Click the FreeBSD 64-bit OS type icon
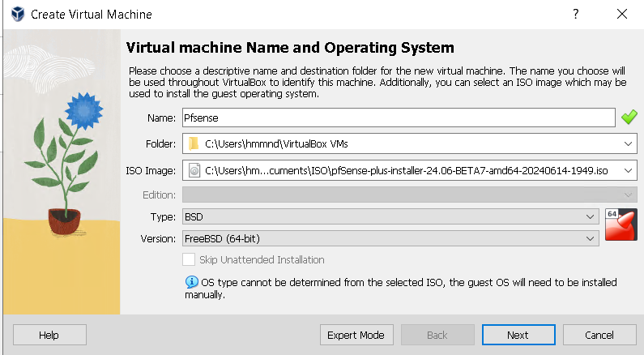644x355 pixels. click(621, 225)
